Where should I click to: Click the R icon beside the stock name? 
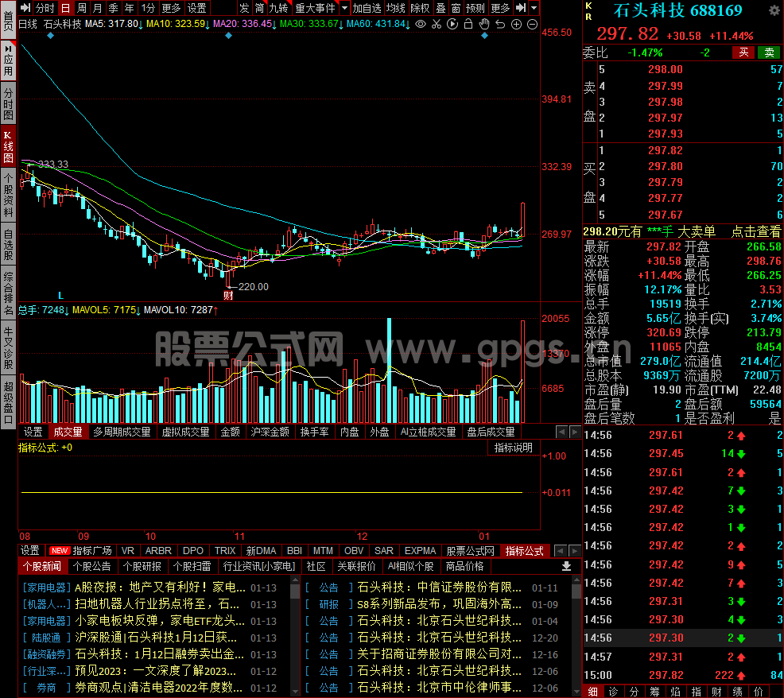pos(588,17)
